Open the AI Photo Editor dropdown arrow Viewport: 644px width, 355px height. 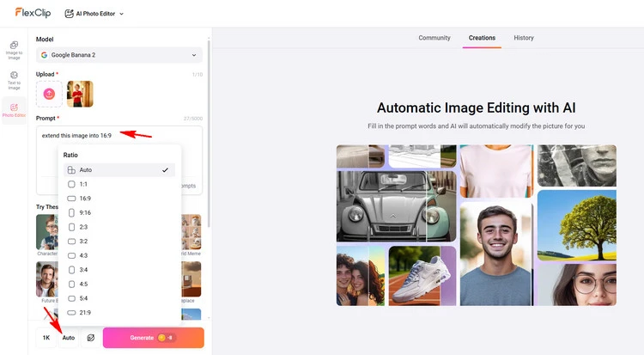click(121, 14)
